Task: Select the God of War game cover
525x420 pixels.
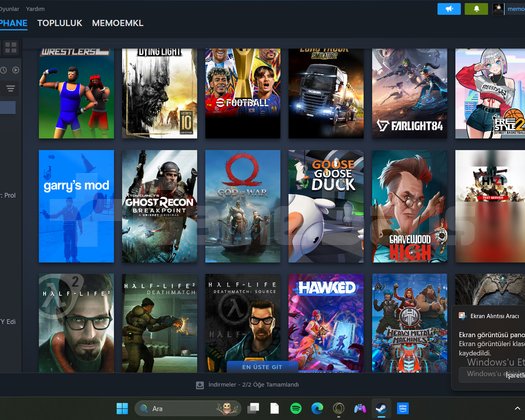Action: tap(243, 206)
